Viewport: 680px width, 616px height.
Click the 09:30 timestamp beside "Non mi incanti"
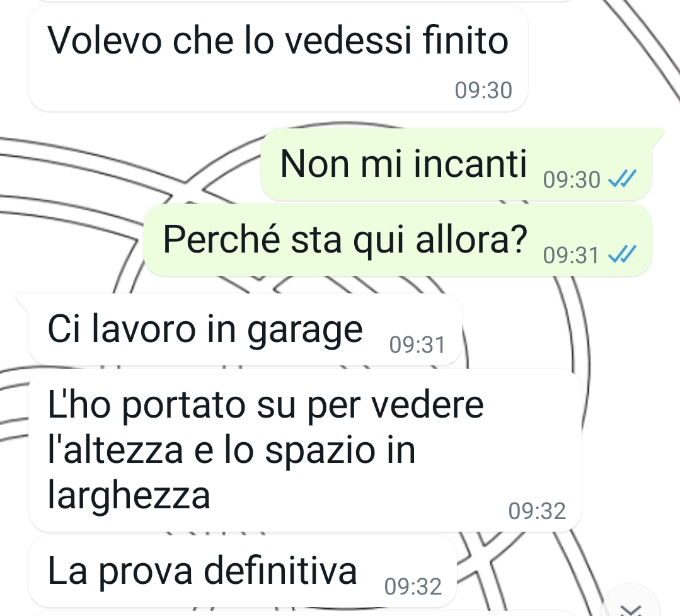572,179
